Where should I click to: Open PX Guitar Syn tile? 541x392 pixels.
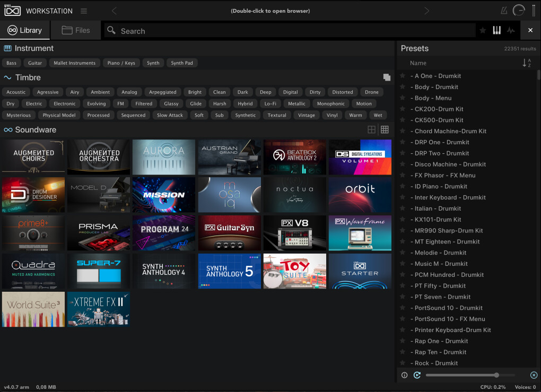(230, 233)
